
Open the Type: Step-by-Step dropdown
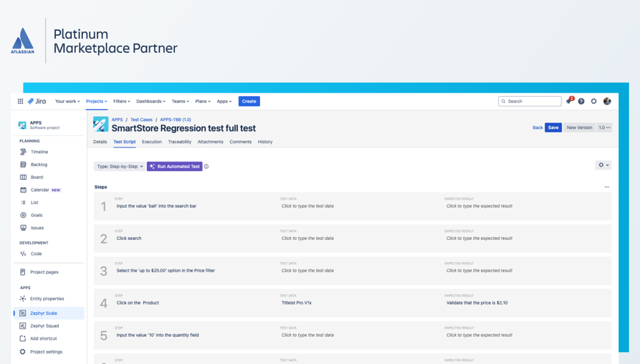coord(120,167)
